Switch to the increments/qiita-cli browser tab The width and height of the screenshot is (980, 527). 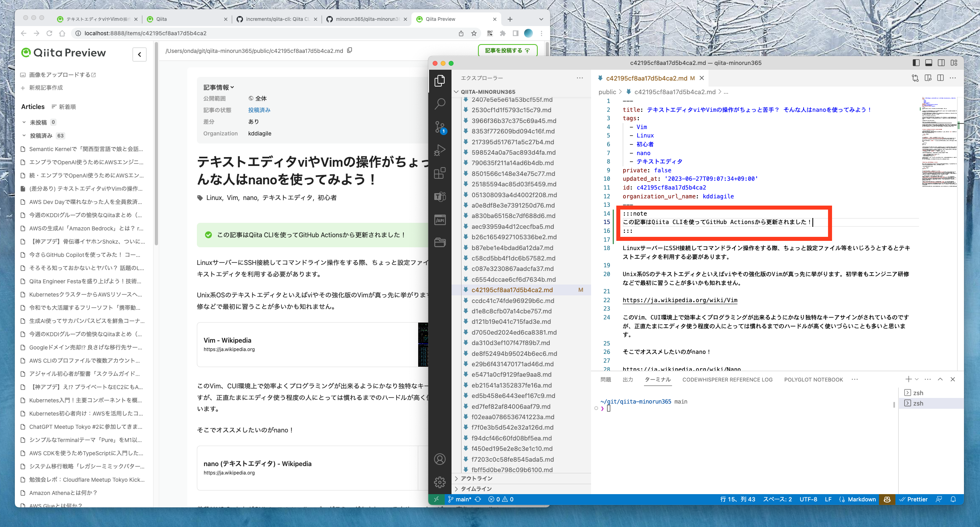(x=277, y=19)
